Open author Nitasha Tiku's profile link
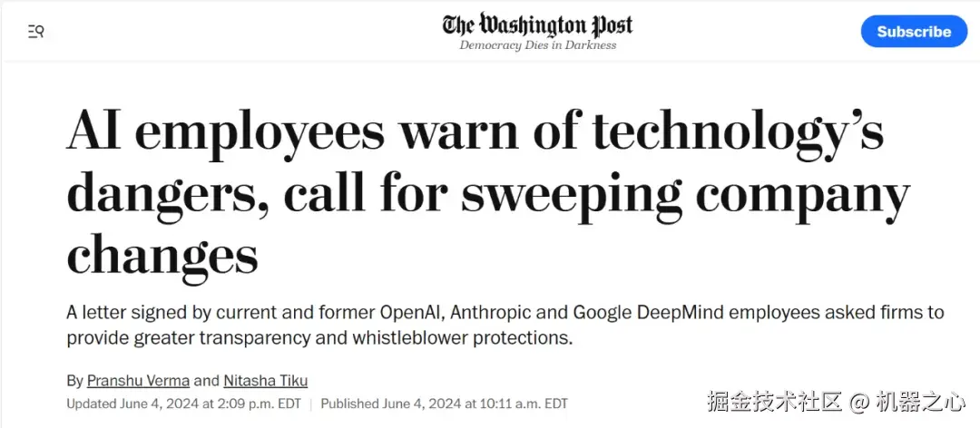The height and width of the screenshot is (428, 980). pos(266,381)
